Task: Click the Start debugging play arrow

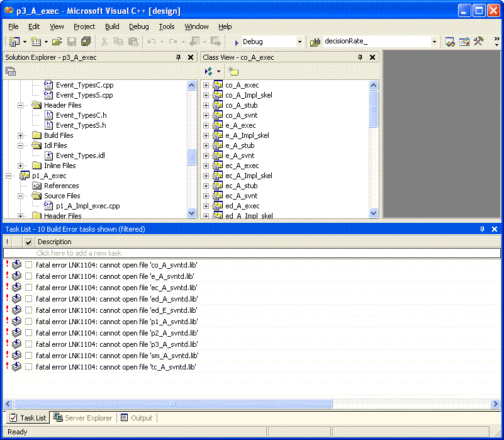Action: click(237, 42)
